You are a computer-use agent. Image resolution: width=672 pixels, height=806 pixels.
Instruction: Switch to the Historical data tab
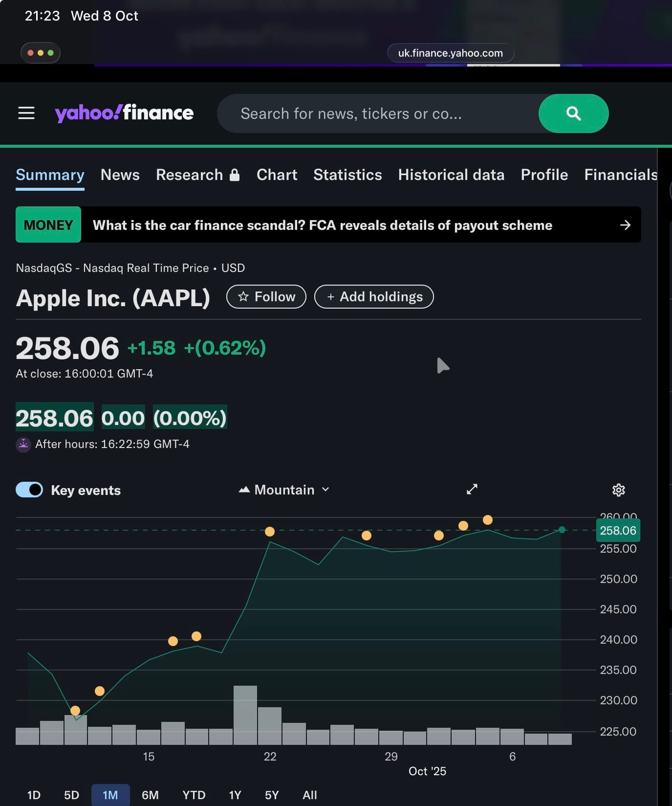pyautogui.click(x=451, y=175)
